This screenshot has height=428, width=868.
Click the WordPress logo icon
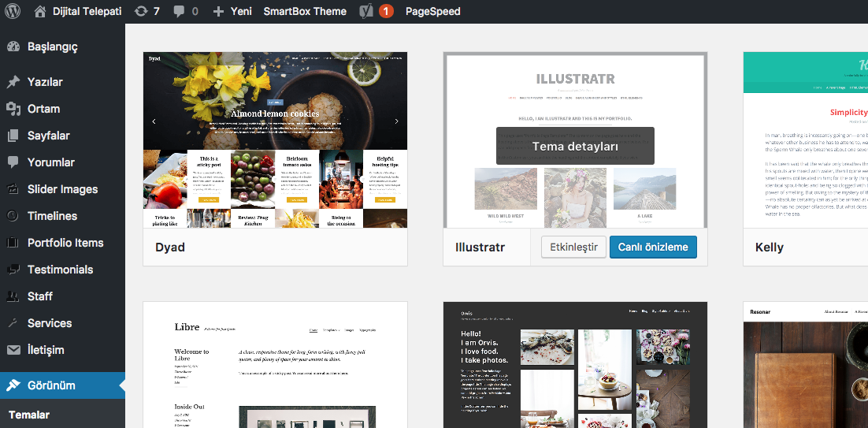pyautogui.click(x=13, y=11)
